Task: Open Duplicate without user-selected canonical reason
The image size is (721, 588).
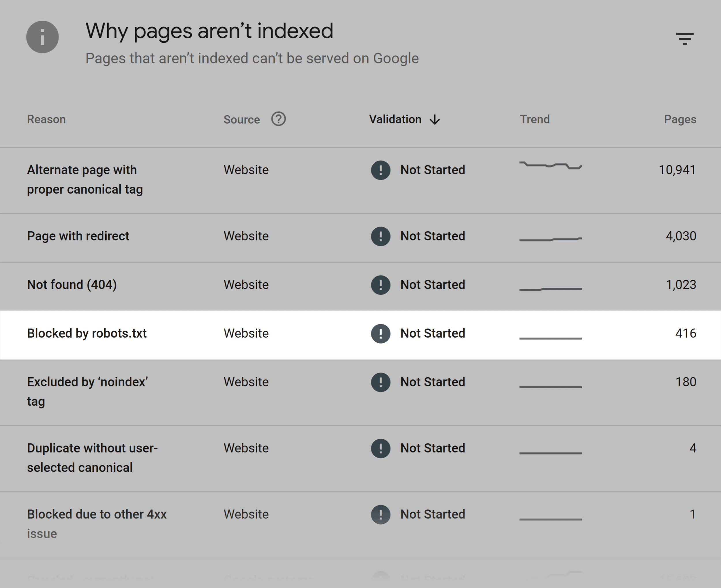Action: [x=93, y=458]
